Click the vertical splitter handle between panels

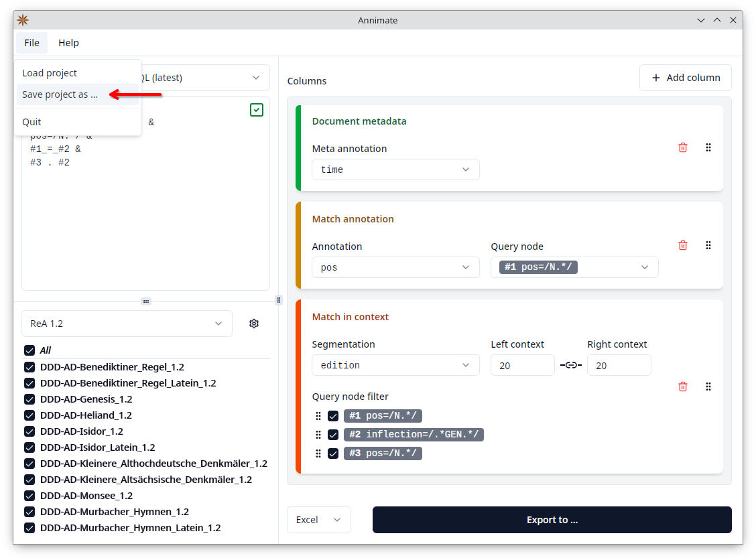click(x=279, y=300)
